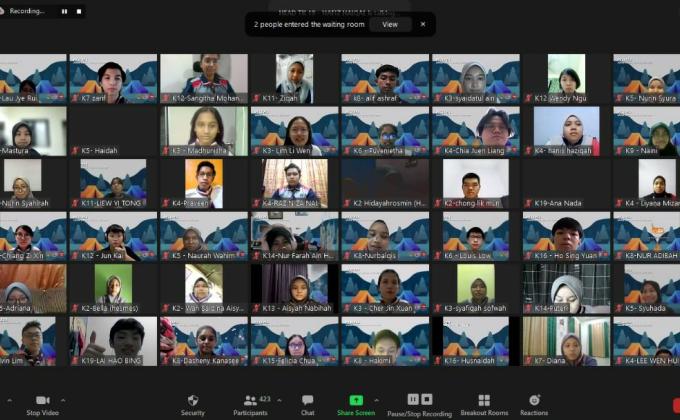Click View on the waiting room notification

tap(390, 24)
